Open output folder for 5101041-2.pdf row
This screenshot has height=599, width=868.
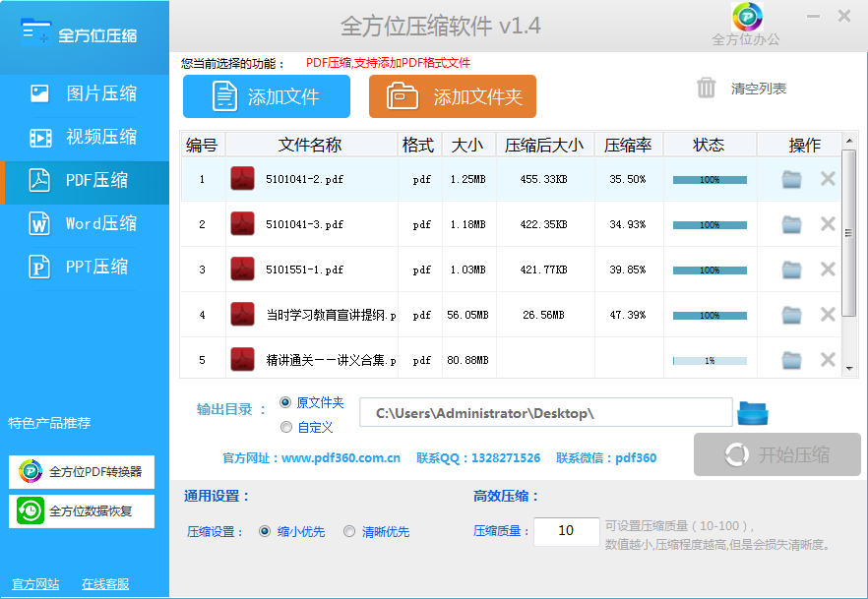(x=791, y=179)
